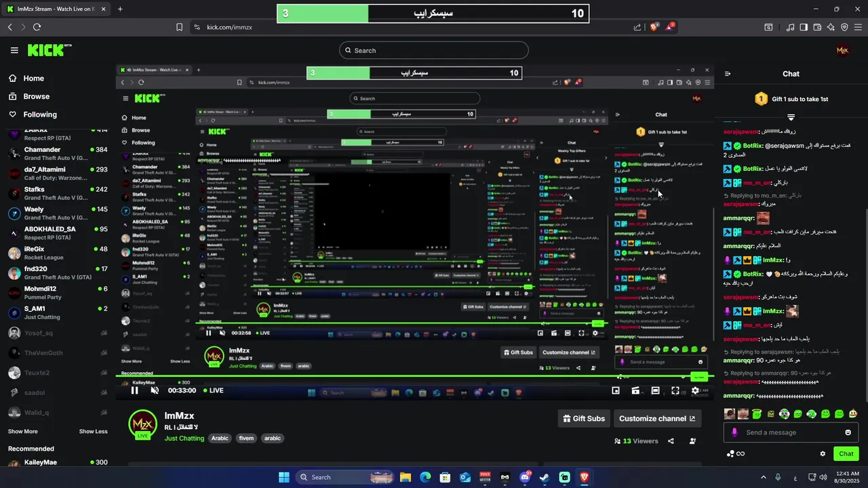Click Show Less in the Following list
The height and width of the screenshot is (488, 868).
click(x=93, y=431)
